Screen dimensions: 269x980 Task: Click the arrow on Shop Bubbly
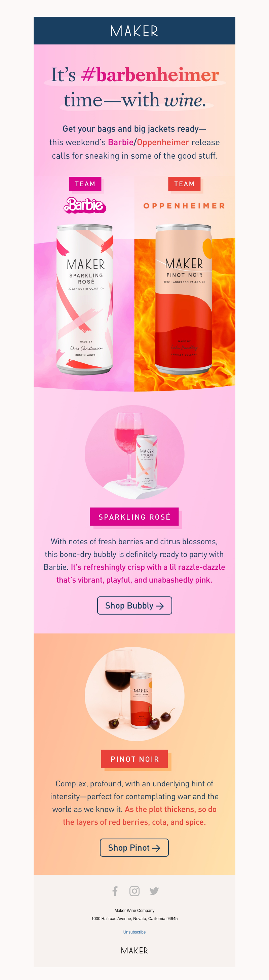tap(160, 606)
